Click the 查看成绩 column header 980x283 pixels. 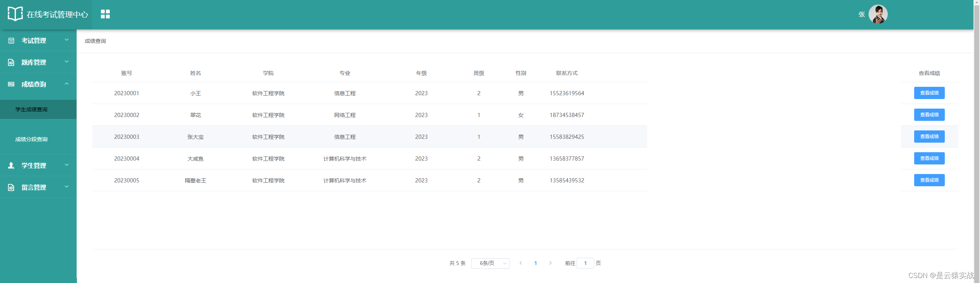(929, 73)
